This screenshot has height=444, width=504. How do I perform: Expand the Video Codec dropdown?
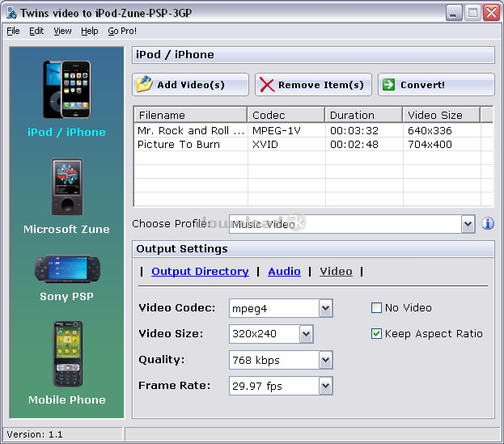(325, 308)
